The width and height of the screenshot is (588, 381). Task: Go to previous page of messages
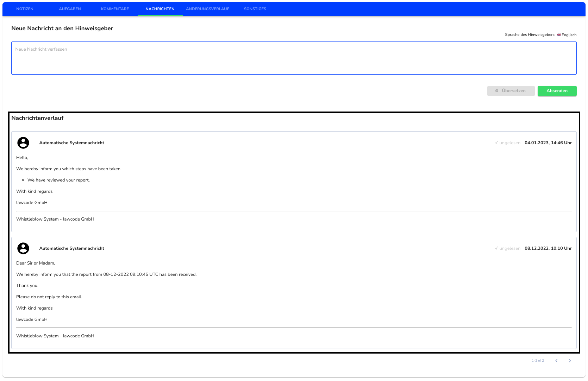(556, 361)
